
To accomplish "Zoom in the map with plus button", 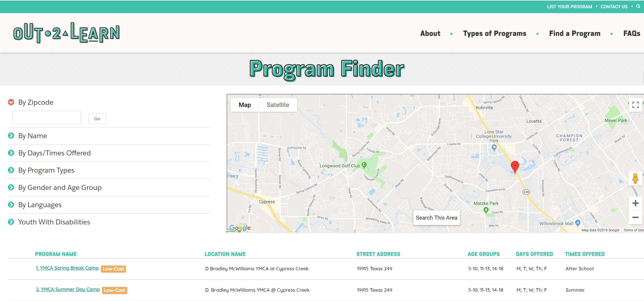I will (635, 203).
